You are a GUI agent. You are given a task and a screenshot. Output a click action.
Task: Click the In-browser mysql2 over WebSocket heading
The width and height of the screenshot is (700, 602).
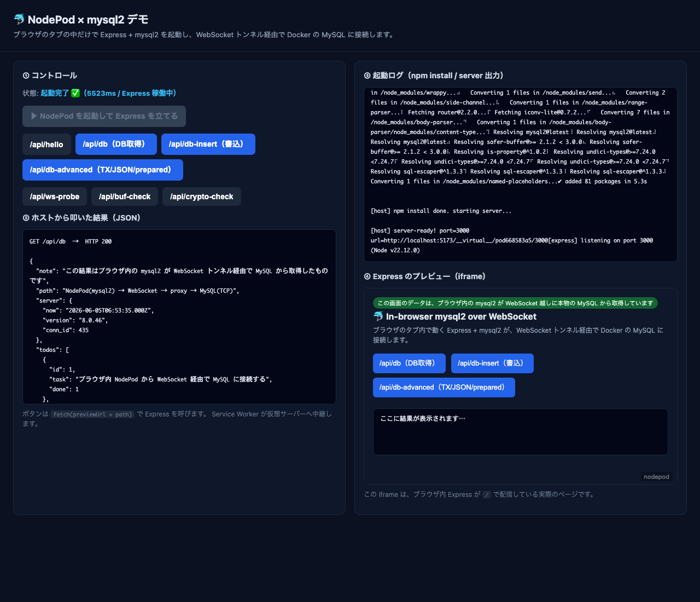[461, 316]
